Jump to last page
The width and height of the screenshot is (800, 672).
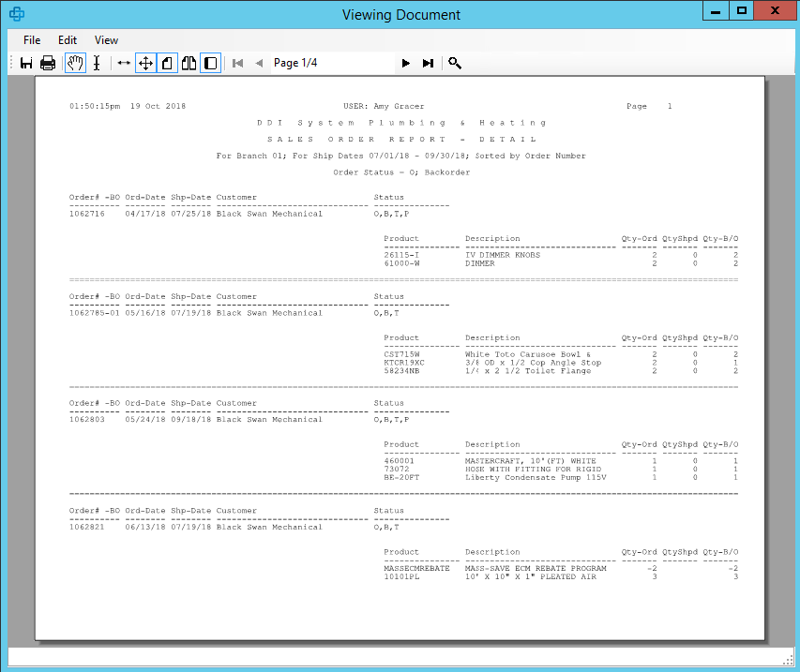coord(428,63)
